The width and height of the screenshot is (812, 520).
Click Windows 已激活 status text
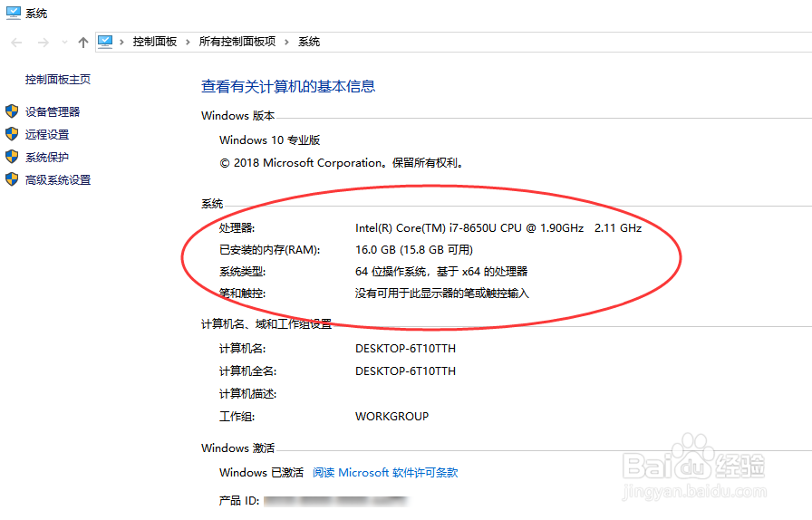[261, 473]
